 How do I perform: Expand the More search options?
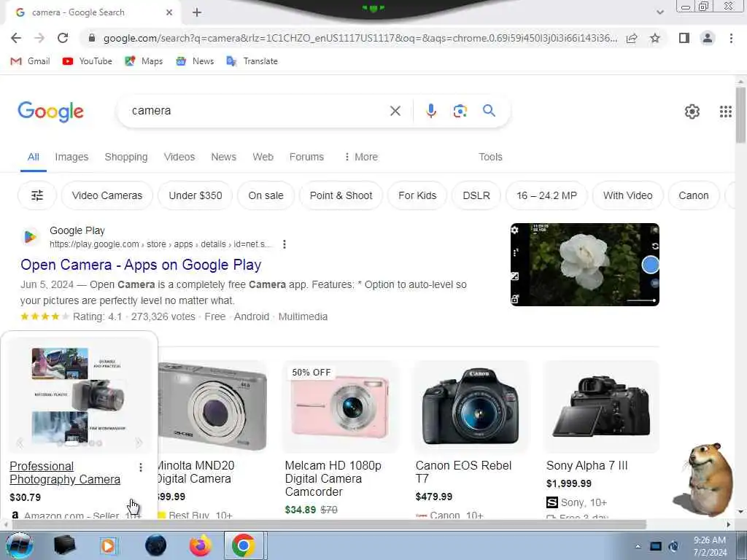point(360,157)
